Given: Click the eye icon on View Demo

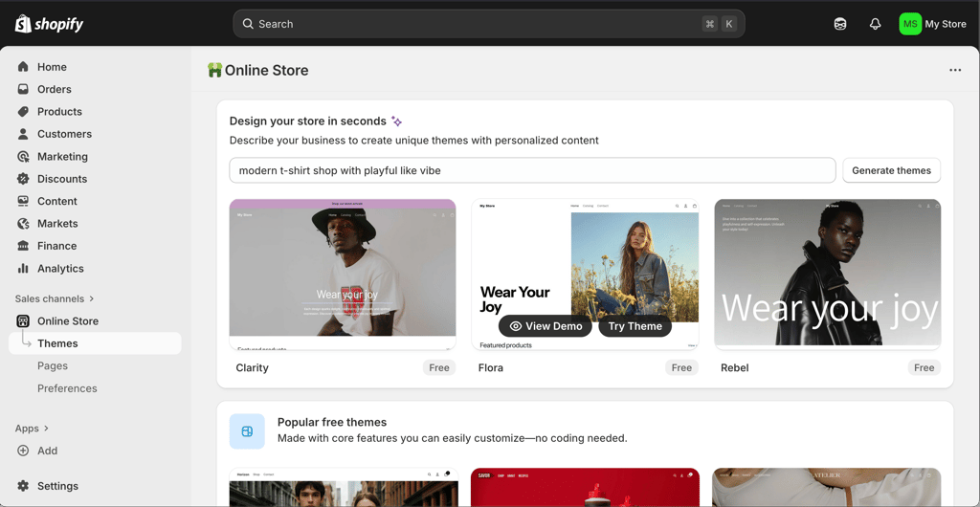Looking at the screenshot, I should tap(516, 326).
